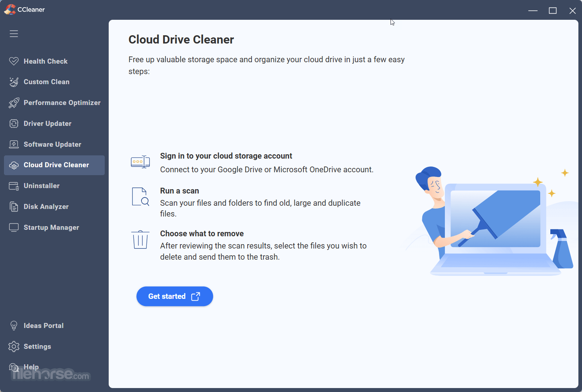Click the Help magnifier icon

[14, 368]
